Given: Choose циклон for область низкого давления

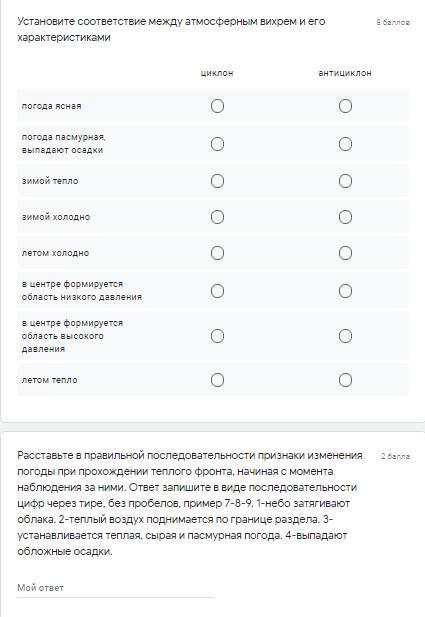Looking at the screenshot, I should pyautogui.click(x=217, y=291).
